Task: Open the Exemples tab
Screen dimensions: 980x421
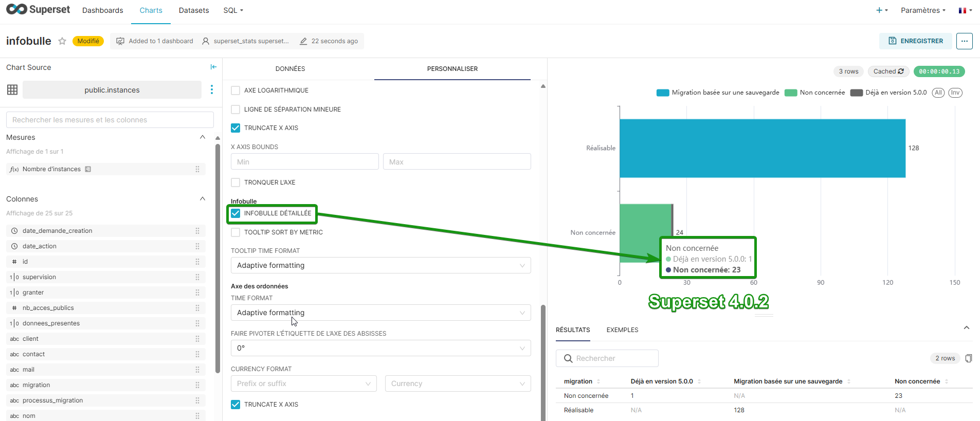Action: 622,330
